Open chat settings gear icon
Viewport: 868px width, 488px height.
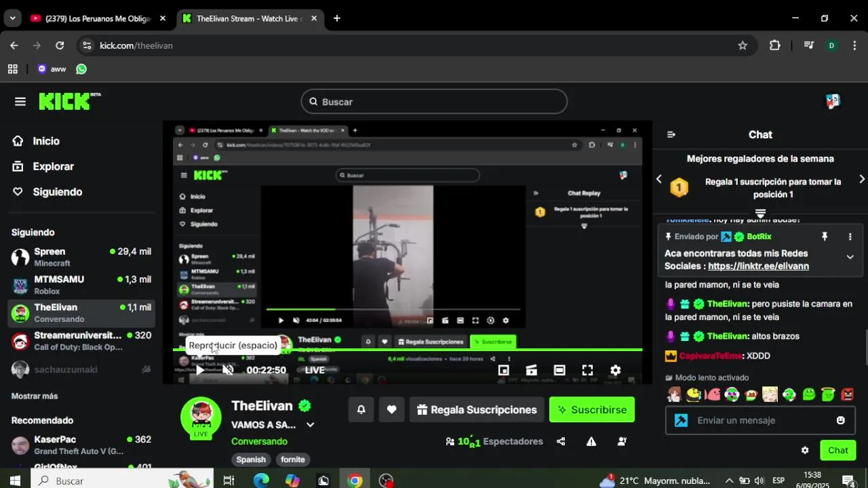pos(805,450)
